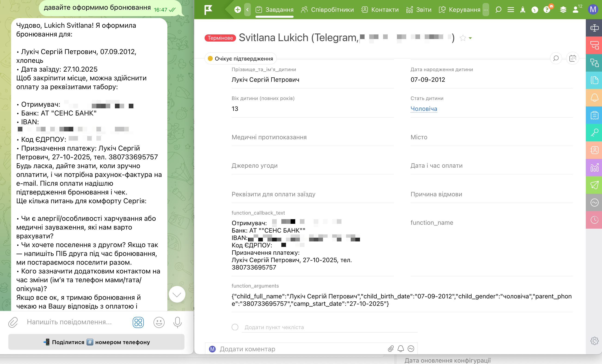Open the key icon in right sidebar
This screenshot has width=602, height=364.
click(594, 133)
